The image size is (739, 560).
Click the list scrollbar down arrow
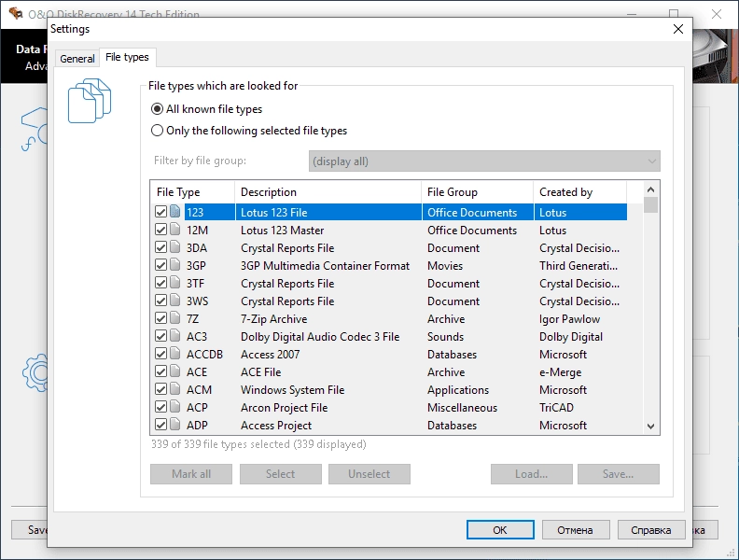coord(651,427)
